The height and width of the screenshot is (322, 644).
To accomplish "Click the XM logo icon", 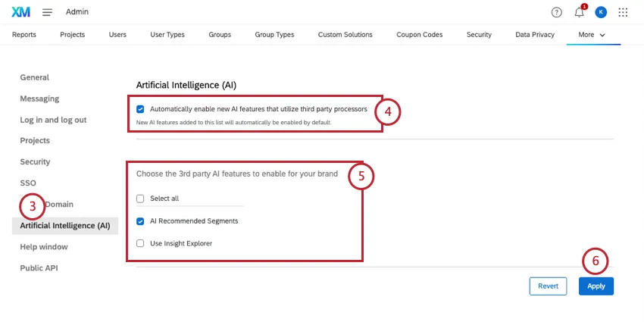I will pos(21,12).
